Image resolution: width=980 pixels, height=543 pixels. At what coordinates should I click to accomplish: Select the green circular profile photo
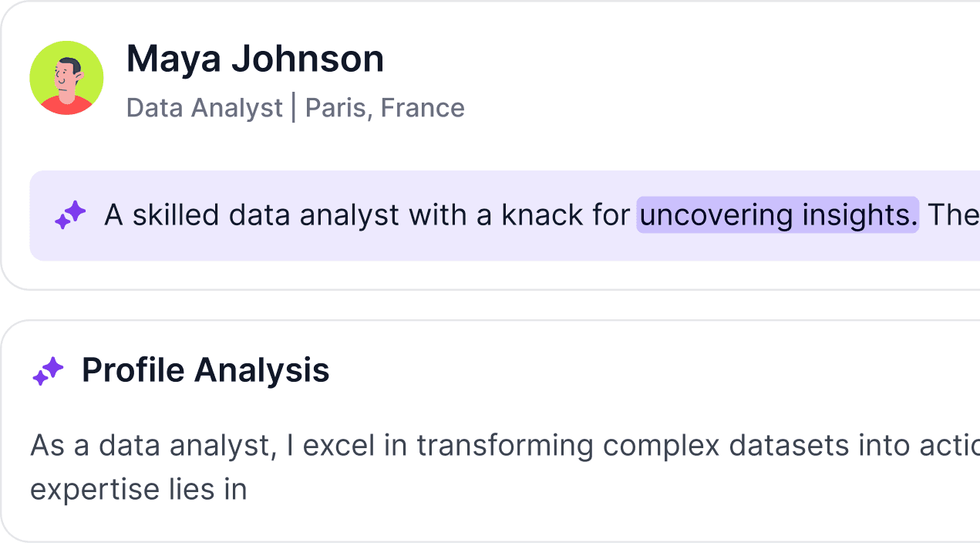pos(67,78)
